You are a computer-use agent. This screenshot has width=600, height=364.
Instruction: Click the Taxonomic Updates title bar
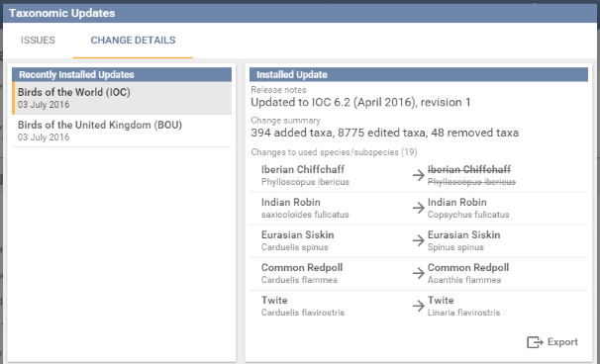click(x=300, y=13)
